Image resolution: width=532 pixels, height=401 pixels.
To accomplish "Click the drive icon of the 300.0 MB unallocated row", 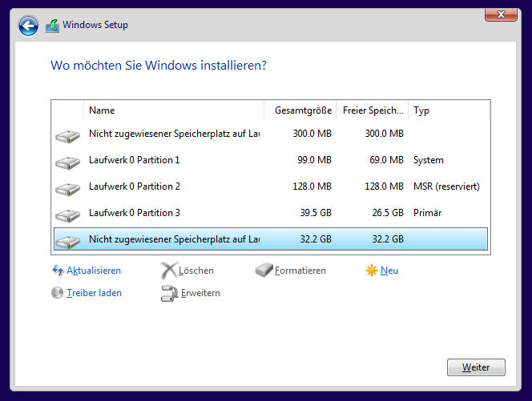I will pos(67,137).
